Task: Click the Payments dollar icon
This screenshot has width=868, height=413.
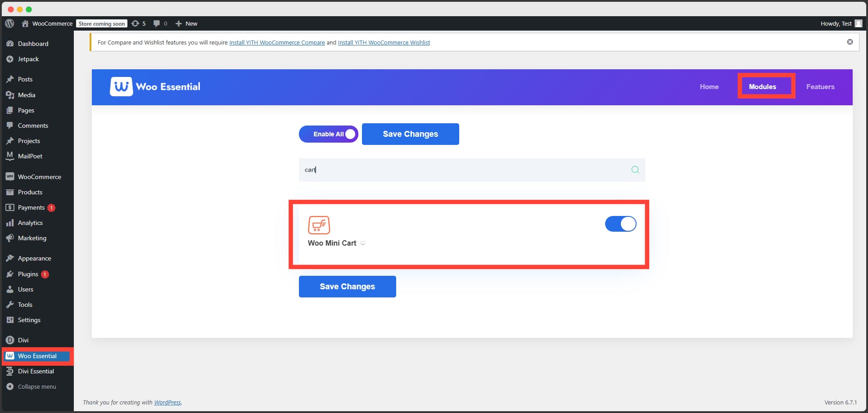Action: (10, 207)
